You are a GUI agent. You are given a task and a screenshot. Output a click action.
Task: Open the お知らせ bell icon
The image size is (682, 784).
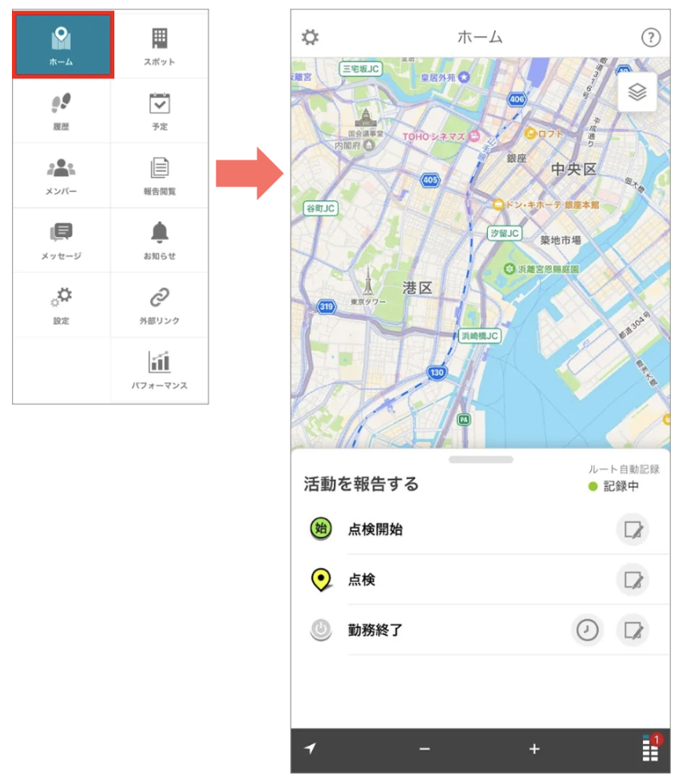click(x=160, y=232)
